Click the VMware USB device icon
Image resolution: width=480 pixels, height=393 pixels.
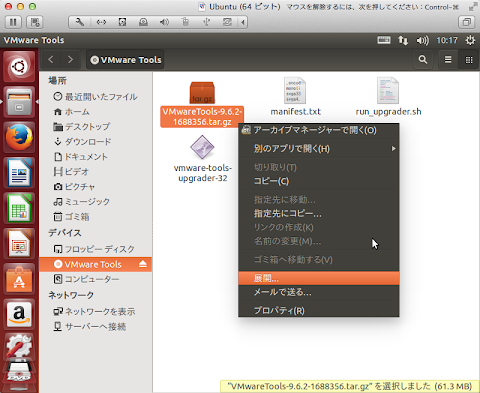[x=185, y=22]
